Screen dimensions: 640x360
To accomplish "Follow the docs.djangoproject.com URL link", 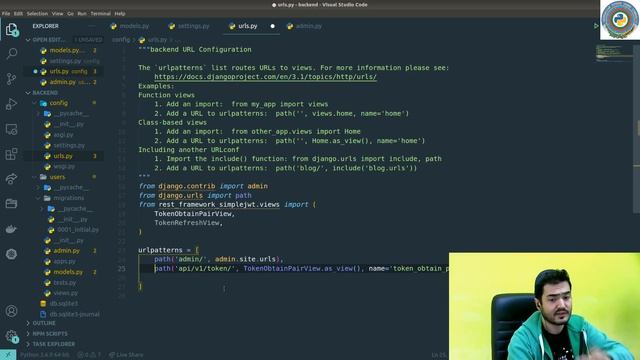I will (x=265, y=77).
